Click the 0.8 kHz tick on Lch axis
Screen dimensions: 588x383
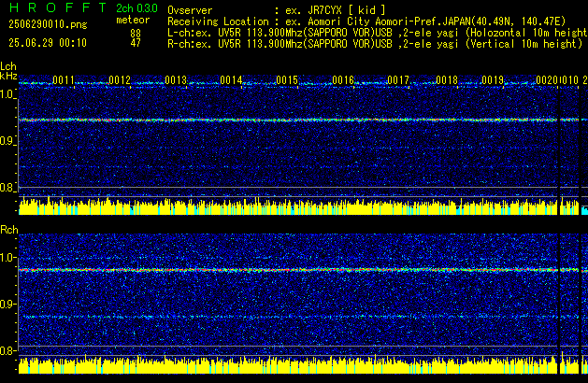(8, 188)
